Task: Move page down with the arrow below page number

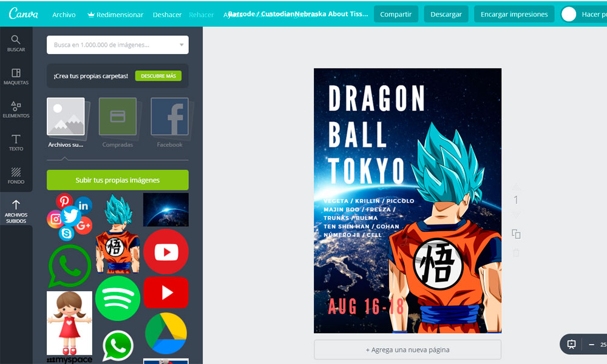Action: [x=516, y=214]
